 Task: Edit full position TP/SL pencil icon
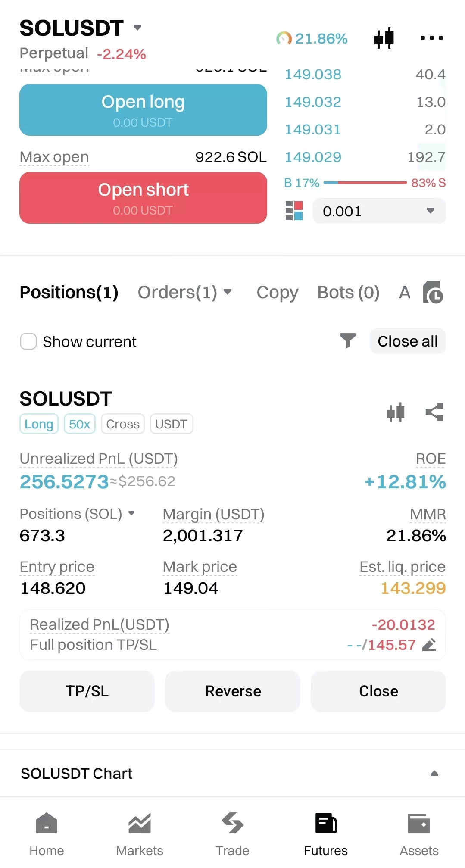coord(429,645)
